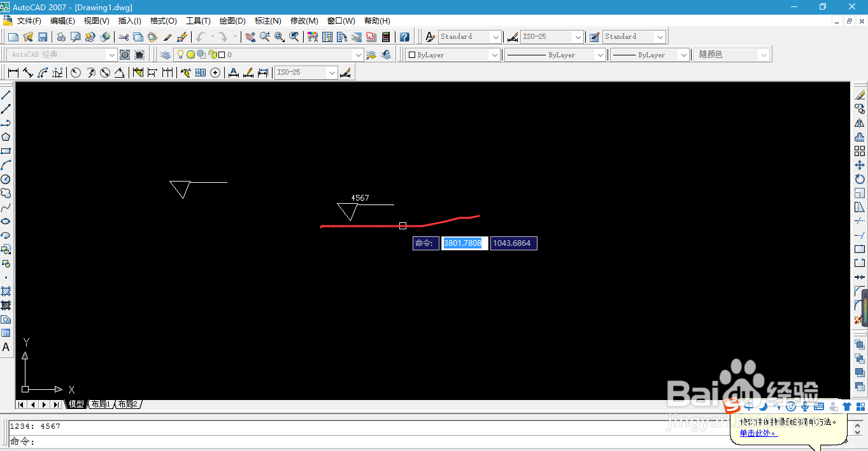Viewport: 868px width, 451px height.
Task: Click the Undo arrow
Action: tap(201, 37)
